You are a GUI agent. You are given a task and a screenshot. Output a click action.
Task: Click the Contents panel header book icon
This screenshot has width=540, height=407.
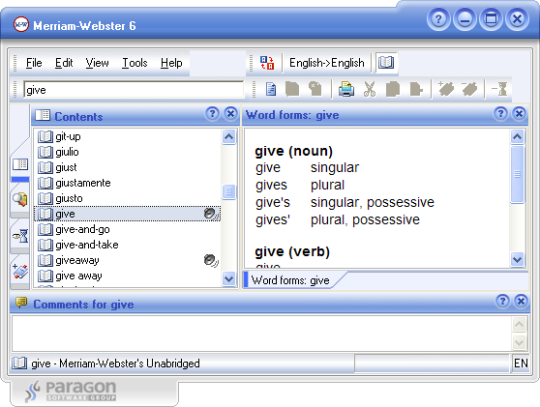click(43, 115)
